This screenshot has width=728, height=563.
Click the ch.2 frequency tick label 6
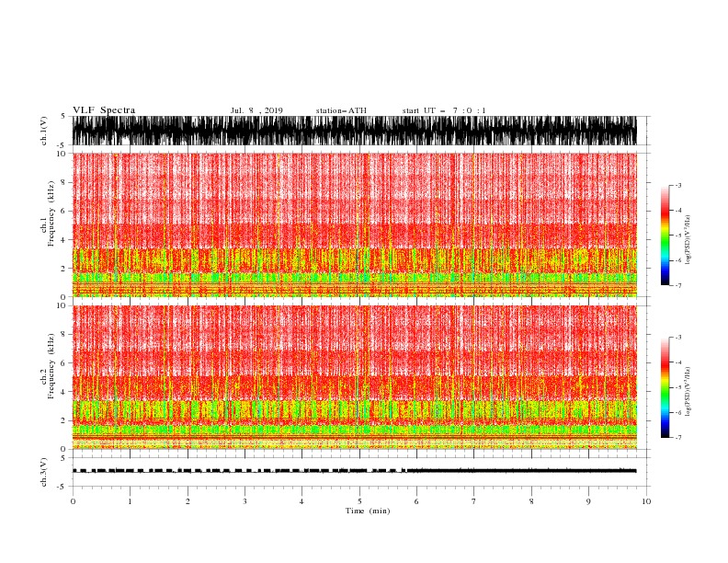click(63, 363)
